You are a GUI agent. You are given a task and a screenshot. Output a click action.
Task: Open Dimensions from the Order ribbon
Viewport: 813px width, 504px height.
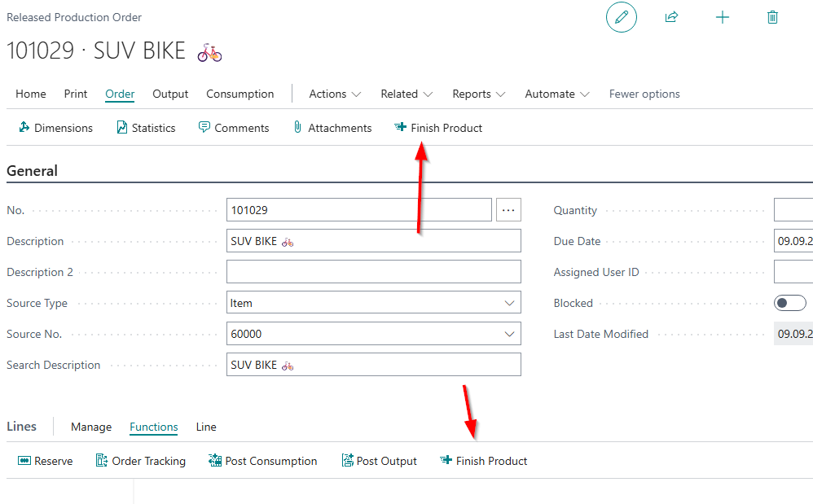point(55,128)
